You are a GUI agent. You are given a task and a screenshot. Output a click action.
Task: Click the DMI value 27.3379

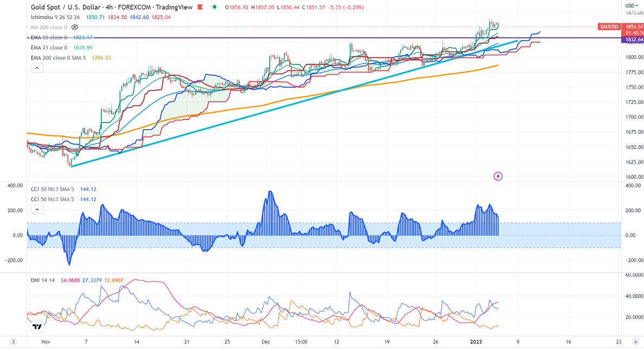coord(92,281)
